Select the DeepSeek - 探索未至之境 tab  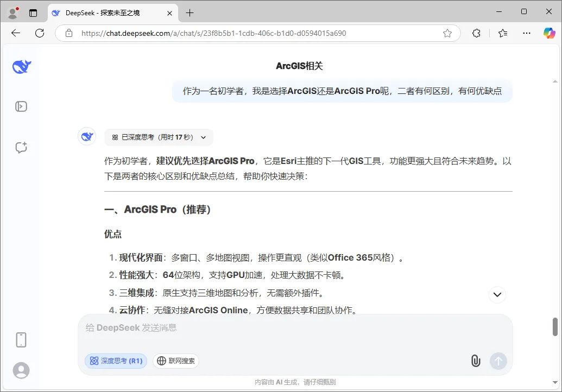[x=113, y=13]
